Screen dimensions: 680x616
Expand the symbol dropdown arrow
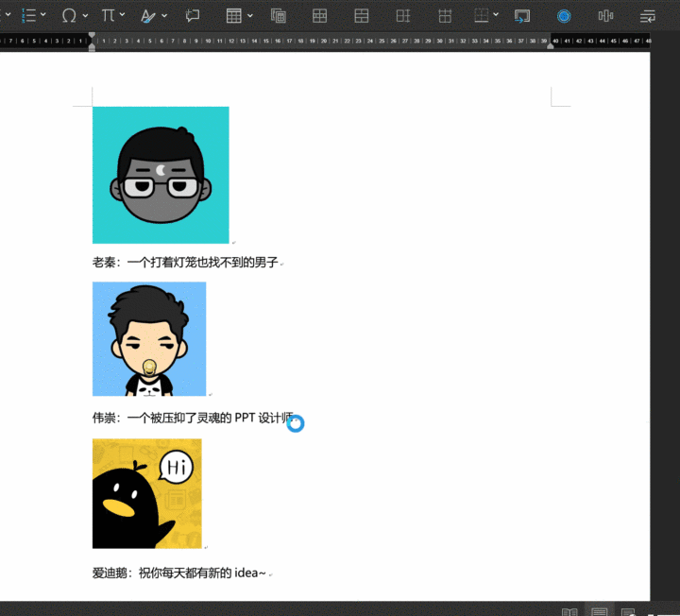coord(85,16)
